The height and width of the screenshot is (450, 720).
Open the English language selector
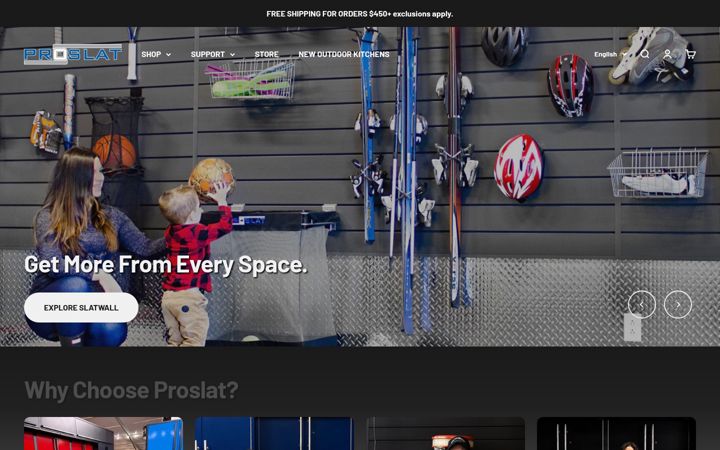click(x=610, y=54)
